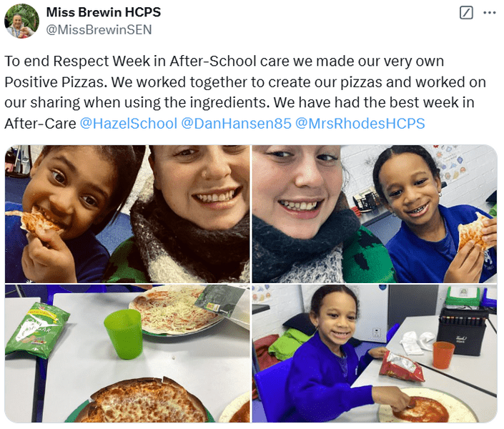Click the Miss Brewin HCPS display name
The height and width of the screenshot is (429, 504).
[104, 12]
